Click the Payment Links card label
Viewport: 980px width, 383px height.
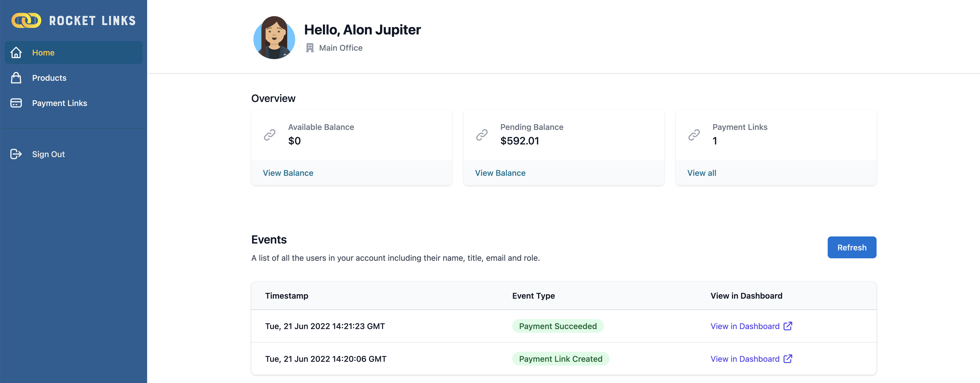[740, 127]
